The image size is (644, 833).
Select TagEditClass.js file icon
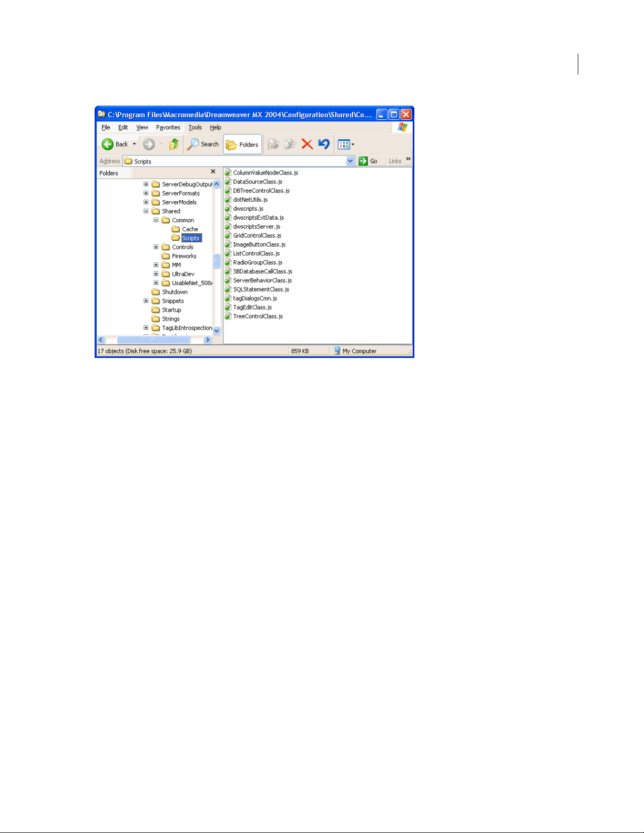tap(228, 307)
